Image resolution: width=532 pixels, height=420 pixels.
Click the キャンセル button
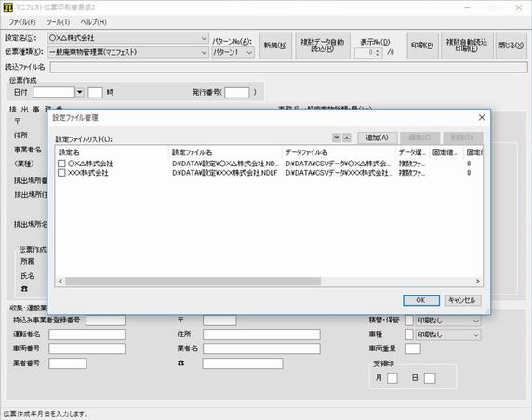pos(462,300)
